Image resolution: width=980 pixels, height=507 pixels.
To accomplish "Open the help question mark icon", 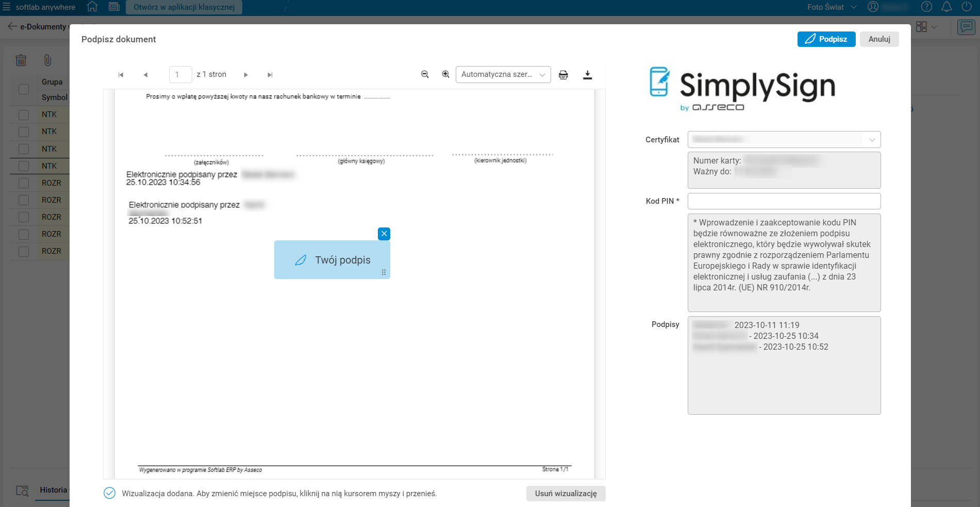I will pyautogui.click(x=927, y=7).
